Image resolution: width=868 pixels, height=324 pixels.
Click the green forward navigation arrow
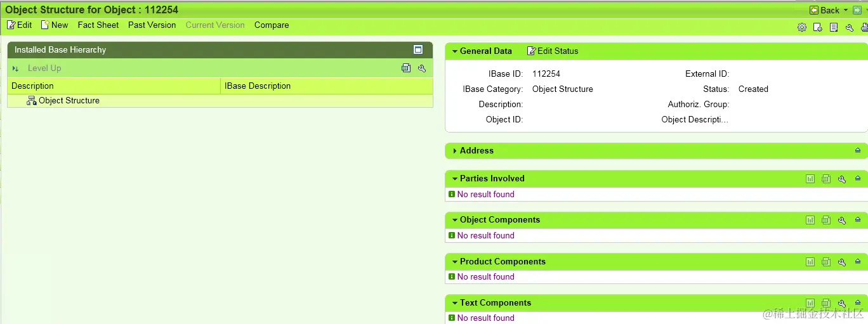(857, 10)
